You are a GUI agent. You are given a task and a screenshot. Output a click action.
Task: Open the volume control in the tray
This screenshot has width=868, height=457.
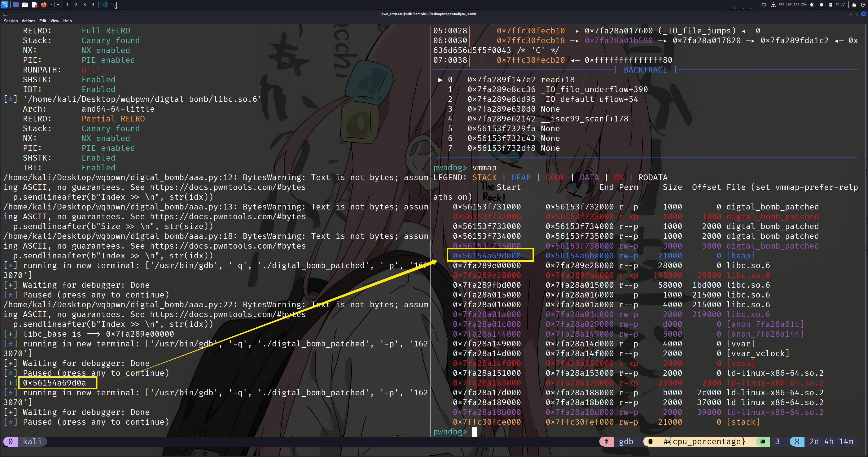point(812,5)
